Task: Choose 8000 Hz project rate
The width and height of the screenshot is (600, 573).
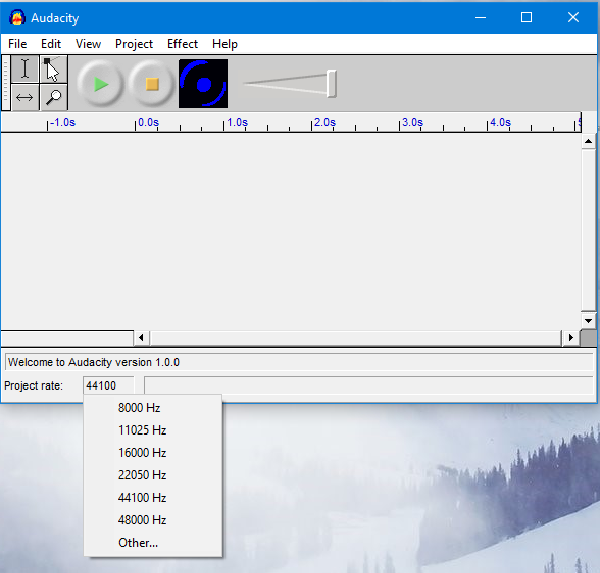Action: click(x=139, y=408)
